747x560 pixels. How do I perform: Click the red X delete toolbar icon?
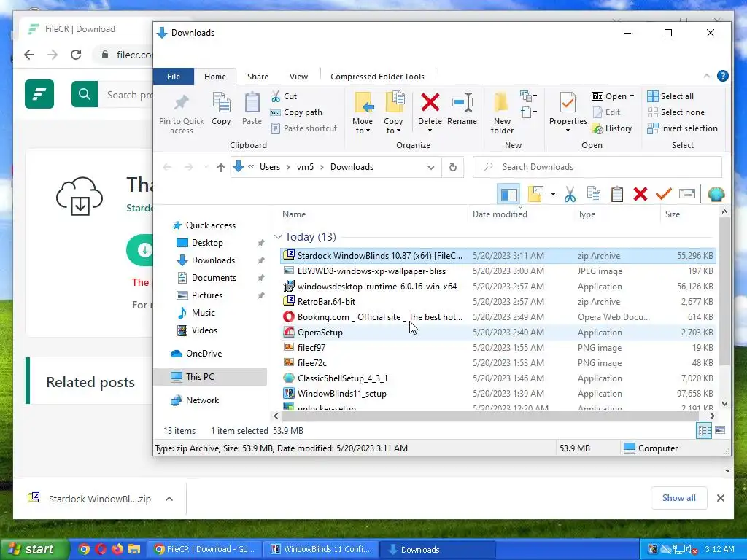click(640, 194)
